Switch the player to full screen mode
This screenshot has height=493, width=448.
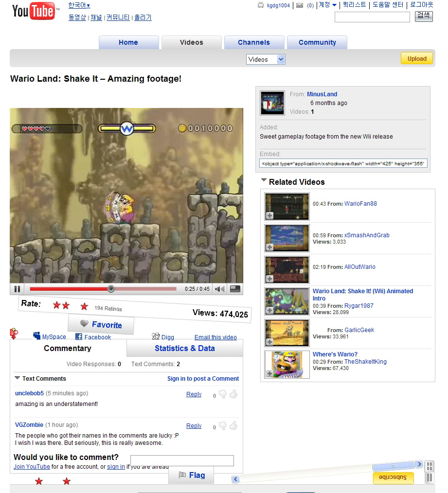point(235,289)
